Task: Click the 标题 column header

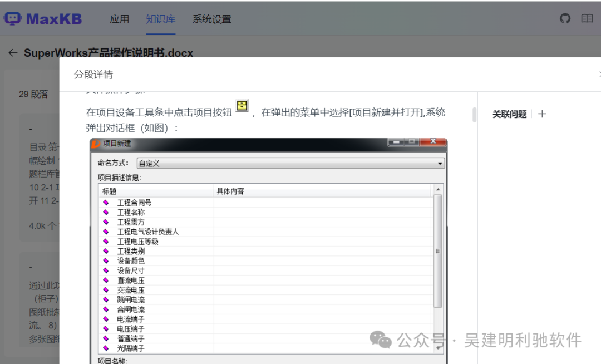Action: click(156, 191)
